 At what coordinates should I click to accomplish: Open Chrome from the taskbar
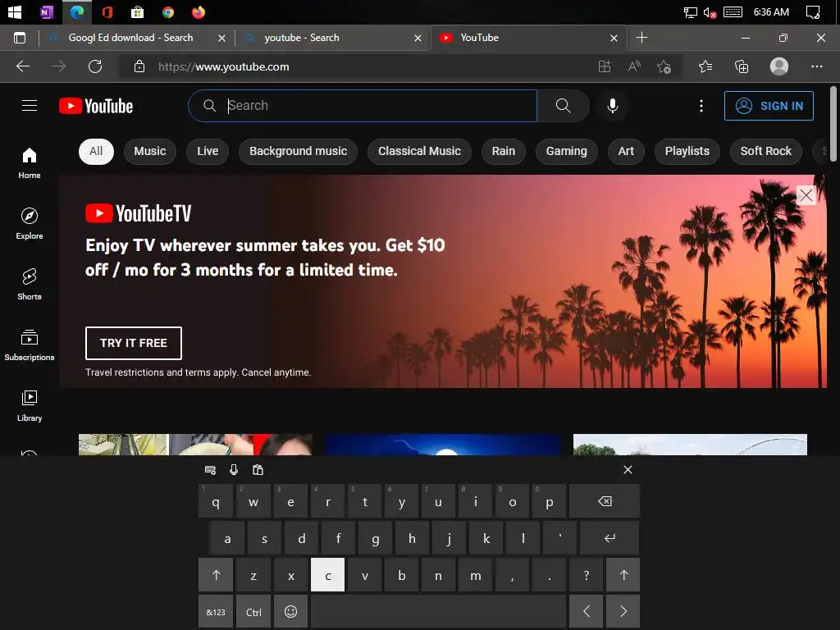click(168, 11)
